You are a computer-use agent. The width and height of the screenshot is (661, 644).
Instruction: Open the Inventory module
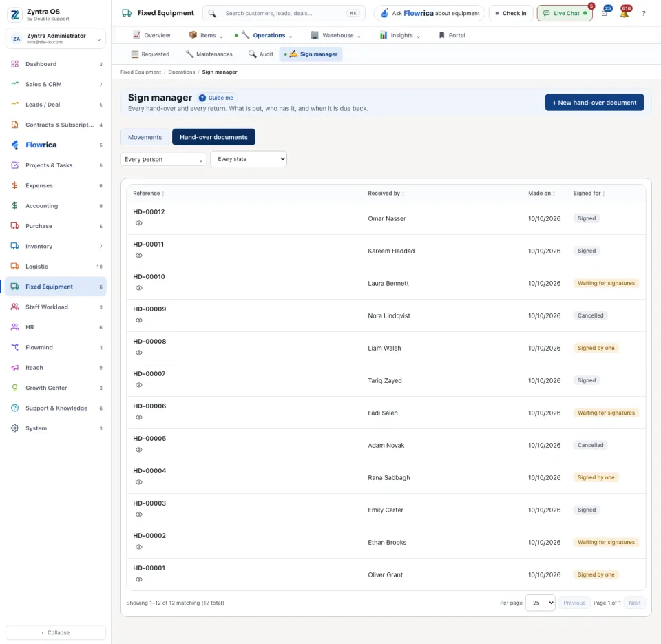[x=55, y=247]
